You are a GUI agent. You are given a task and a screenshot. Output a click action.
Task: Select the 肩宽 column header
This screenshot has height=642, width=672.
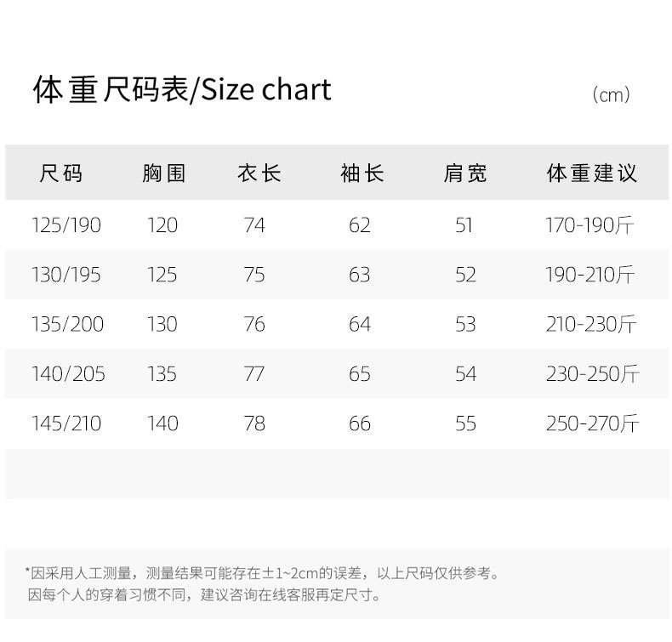coord(465,174)
